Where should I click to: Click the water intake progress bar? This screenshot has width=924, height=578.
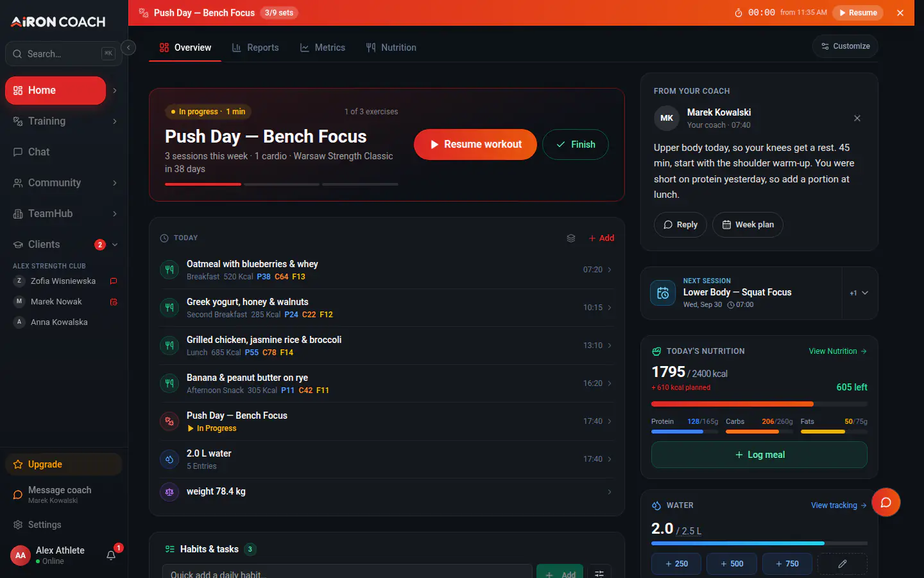tap(759, 543)
